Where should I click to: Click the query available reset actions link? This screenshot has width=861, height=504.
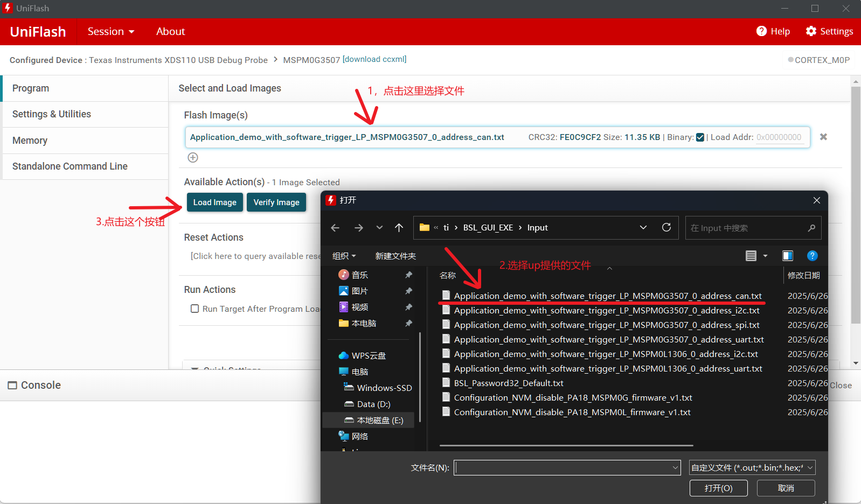coord(256,256)
